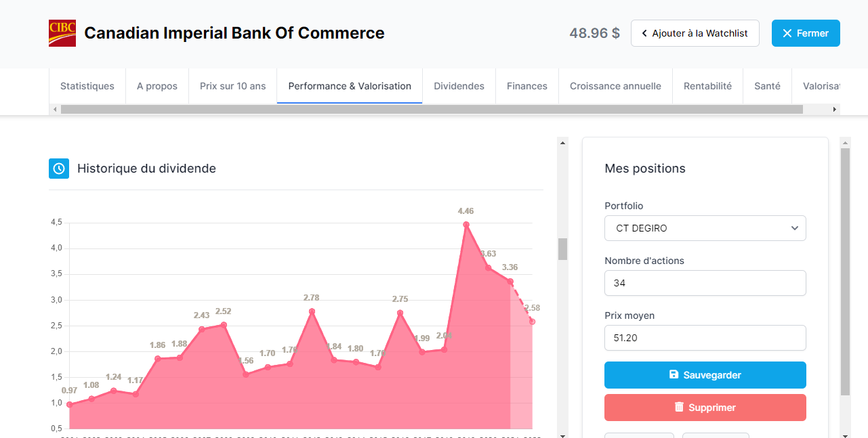
Task: Click the clock icon beside Historique du dividende
Action: pyautogui.click(x=59, y=169)
